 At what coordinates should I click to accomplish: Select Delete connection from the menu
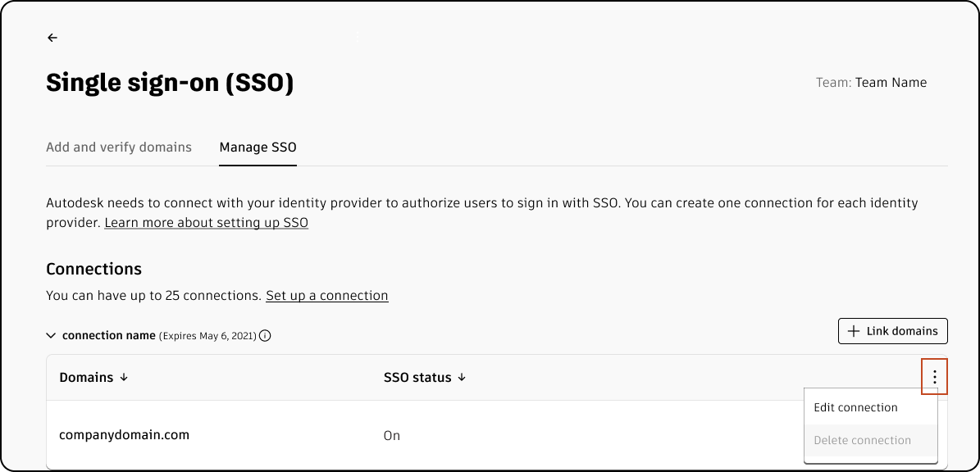(x=862, y=440)
